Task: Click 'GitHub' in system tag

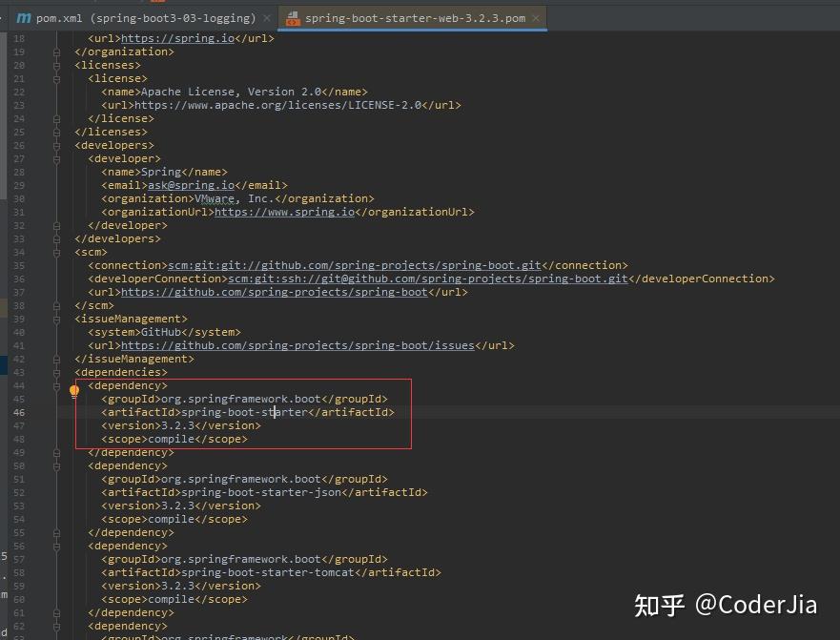Action: click(161, 332)
